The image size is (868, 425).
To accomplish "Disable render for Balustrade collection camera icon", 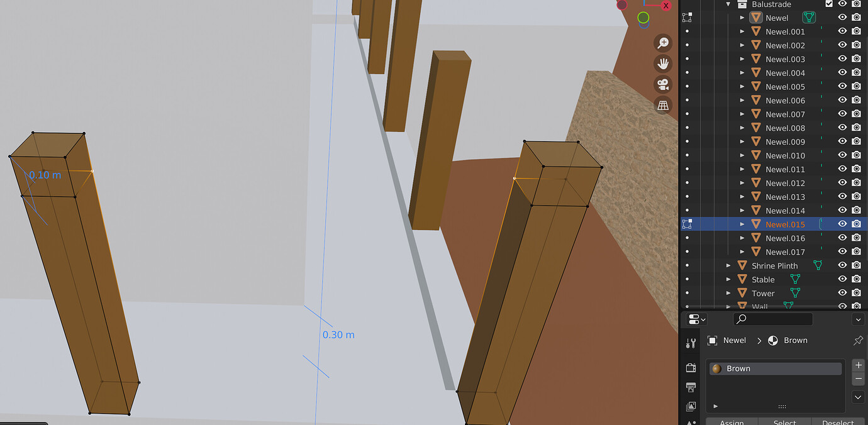I will (x=856, y=4).
